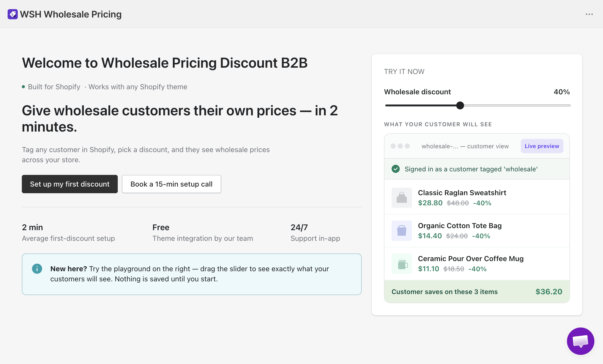The width and height of the screenshot is (603, 364).
Task: Open the three-dot more options menu
Action: [x=589, y=14]
